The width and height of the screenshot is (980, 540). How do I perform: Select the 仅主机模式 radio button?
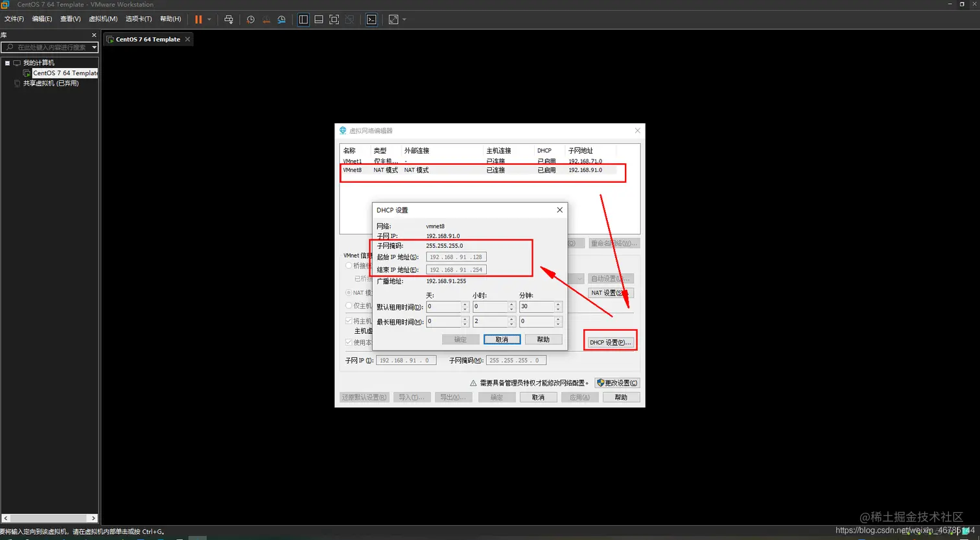click(349, 305)
